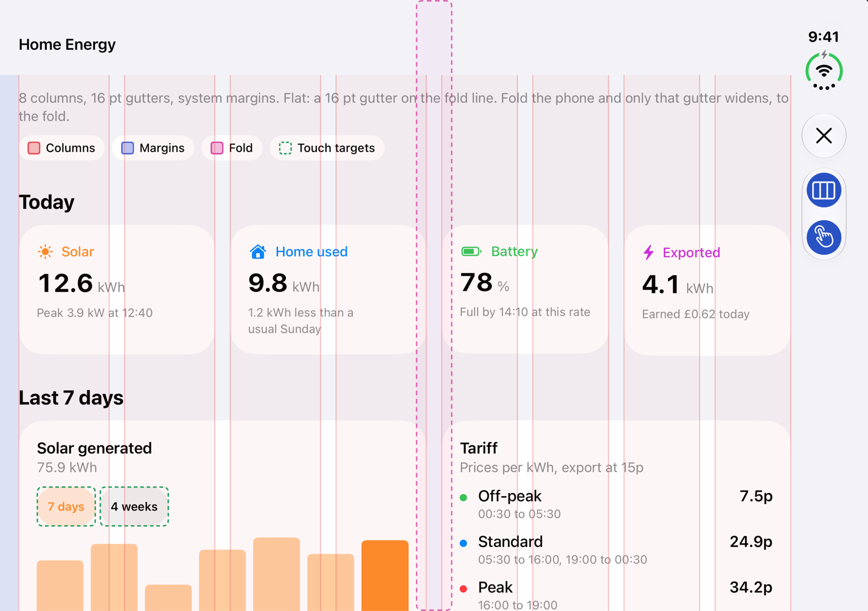Open the Battery 78 % card
Viewport: 868px width, 611px height.
(x=525, y=290)
